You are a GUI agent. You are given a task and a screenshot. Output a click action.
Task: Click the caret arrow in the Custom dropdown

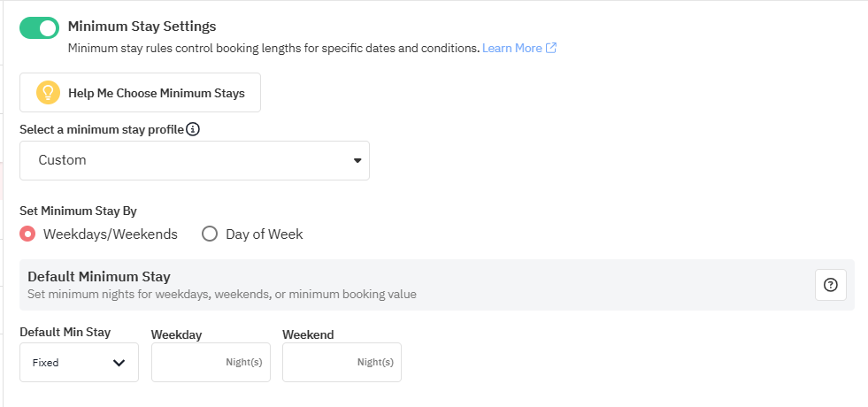coord(357,160)
